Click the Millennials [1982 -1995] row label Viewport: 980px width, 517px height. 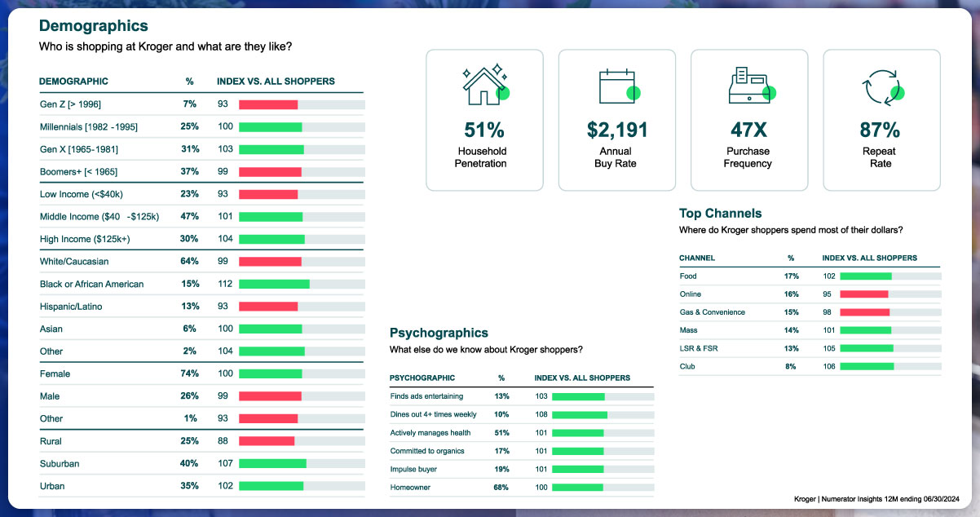[90, 127]
